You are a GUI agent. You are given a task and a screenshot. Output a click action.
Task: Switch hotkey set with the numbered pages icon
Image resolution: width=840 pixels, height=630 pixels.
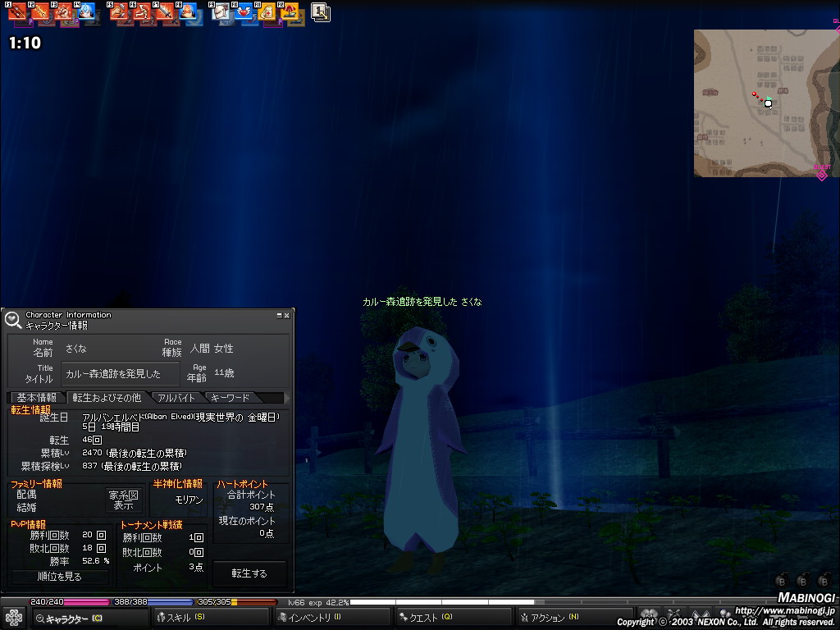[x=321, y=12]
